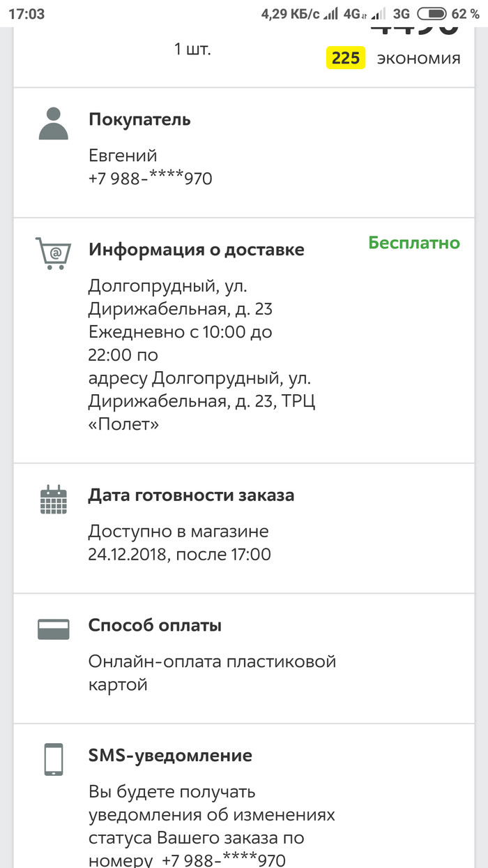
Task: Tap the Способ оплаты heading
Action: pos(155,625)
